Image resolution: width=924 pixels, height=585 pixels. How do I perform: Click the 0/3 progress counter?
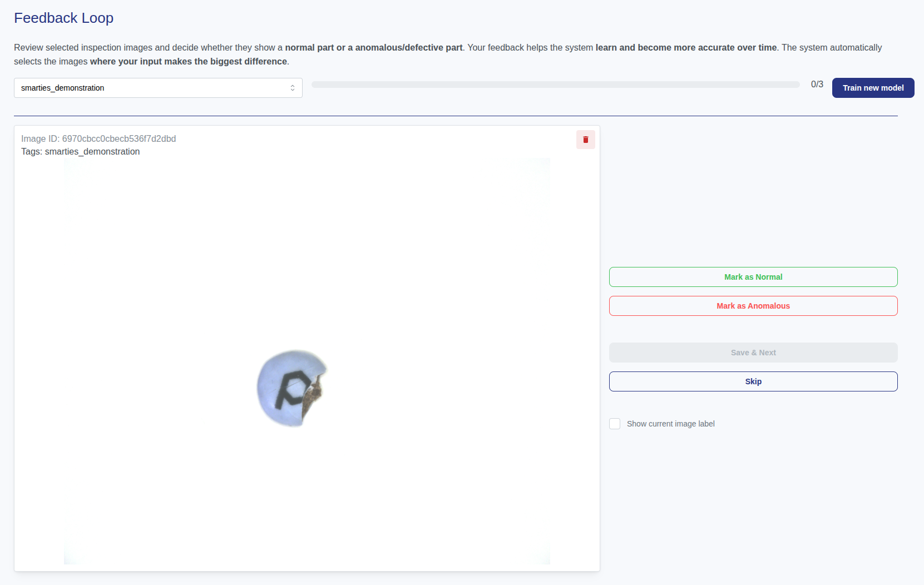pyautogui.click(x=817, y=84)
